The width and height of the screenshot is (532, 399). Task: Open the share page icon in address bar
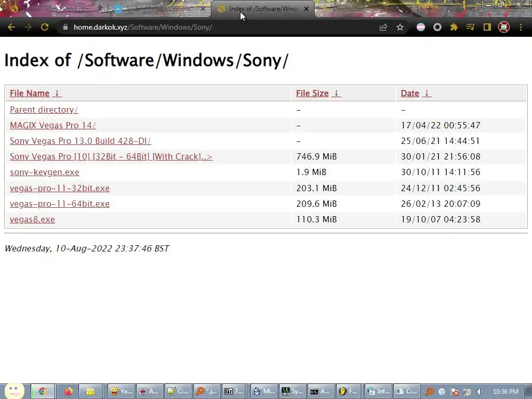point(383,27)
